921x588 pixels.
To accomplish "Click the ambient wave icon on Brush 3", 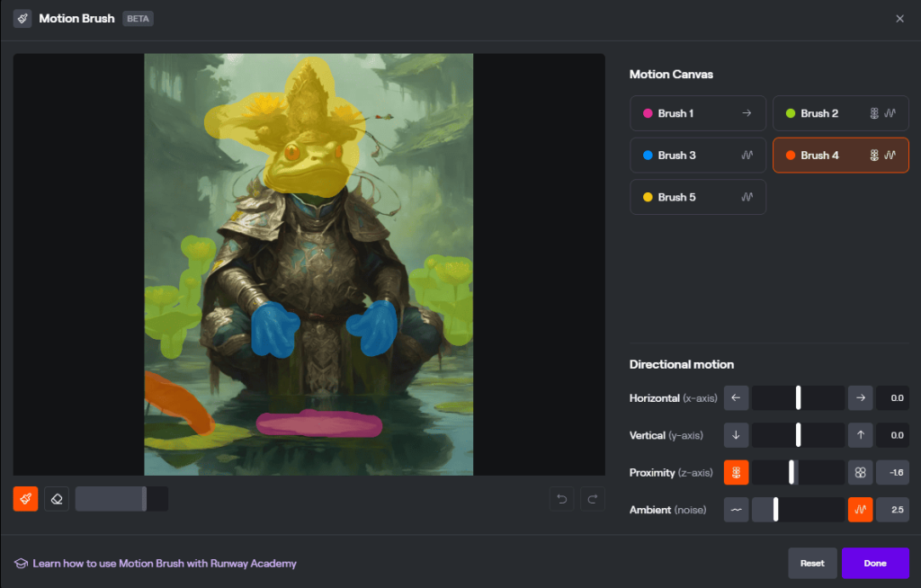I will pyautogui.click(x=747, y=155).
